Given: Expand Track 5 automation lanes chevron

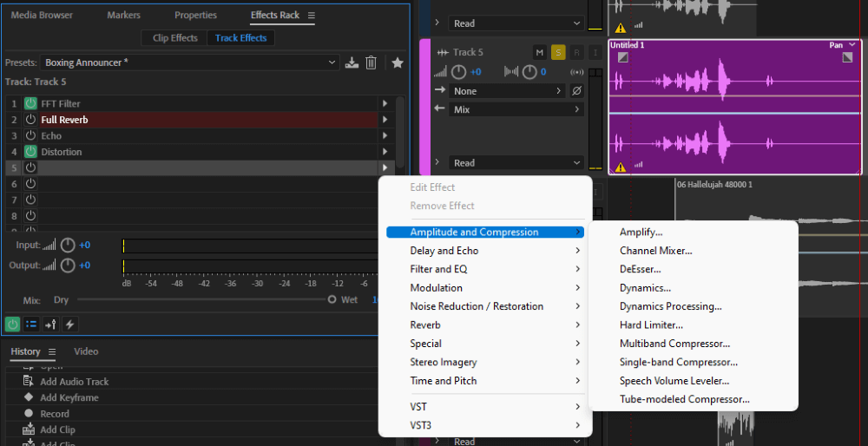Looking at the screenshot, I should [x=437, y=162].
